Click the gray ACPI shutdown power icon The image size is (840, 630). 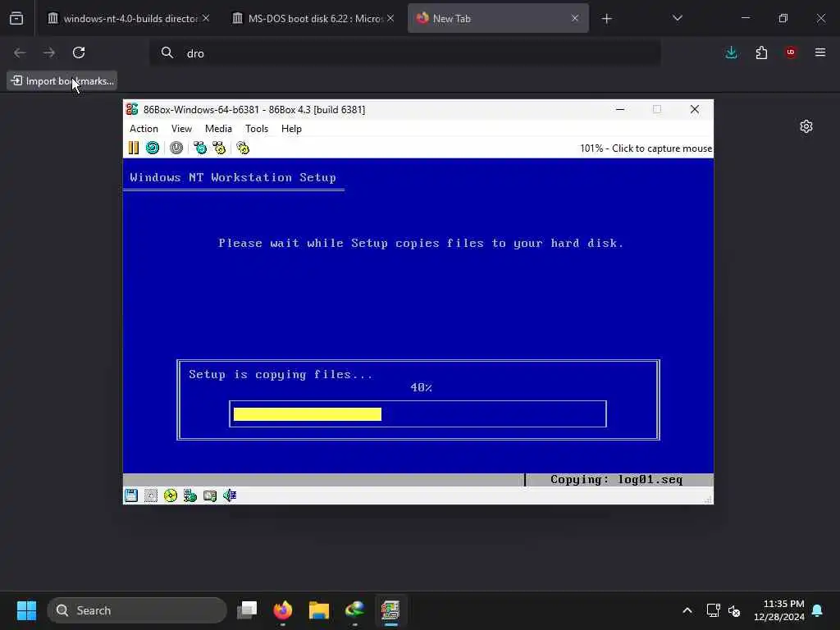click(176, 148)
